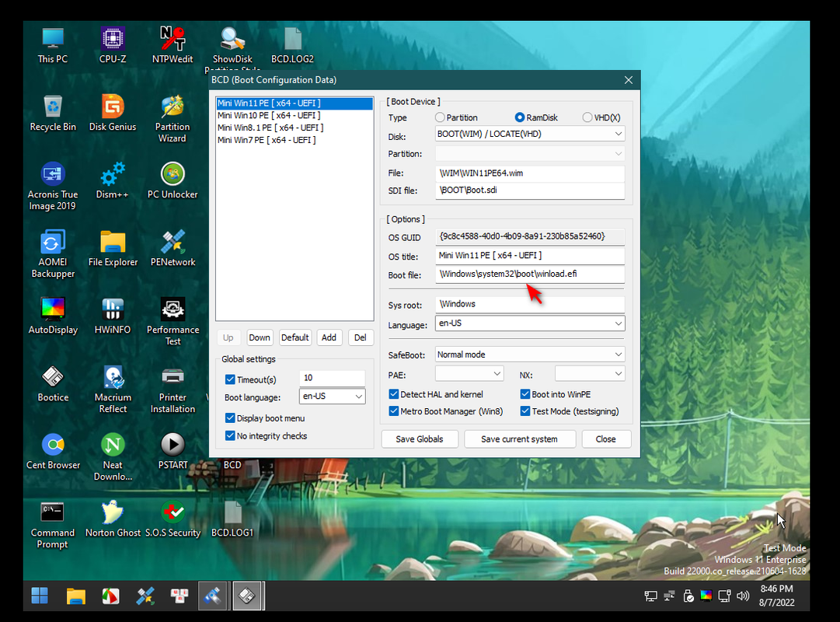Screen dimensions: 840x622
Task: Toggle No integrity checks checkbox
Action: point(230,436)
